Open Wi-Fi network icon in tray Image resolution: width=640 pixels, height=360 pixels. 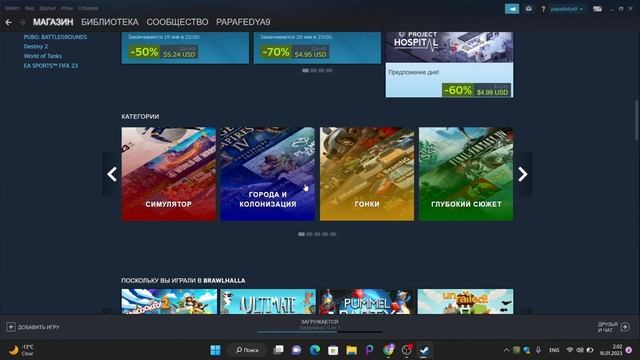point(570,350)
